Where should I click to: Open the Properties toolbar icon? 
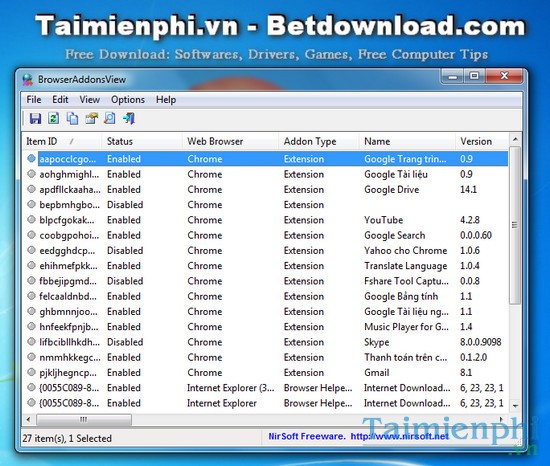(x=91, y=119)
